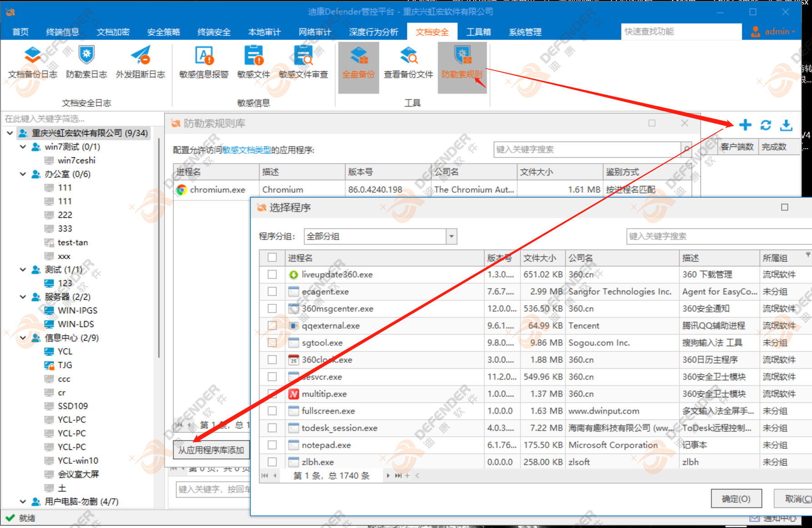Click the liveupdate360.exe green icon
The height and width of the screenshot is (528, 812).
pos(294,275)
